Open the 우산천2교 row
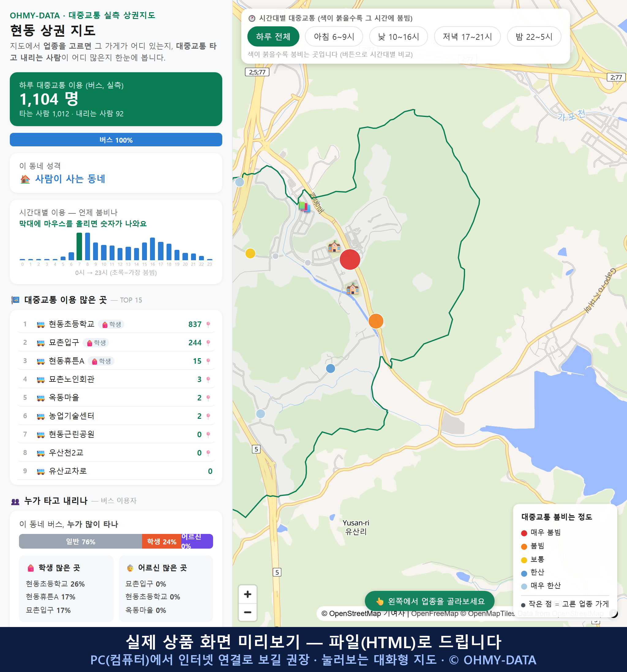The image size is (627, 672). click(116, 452)
